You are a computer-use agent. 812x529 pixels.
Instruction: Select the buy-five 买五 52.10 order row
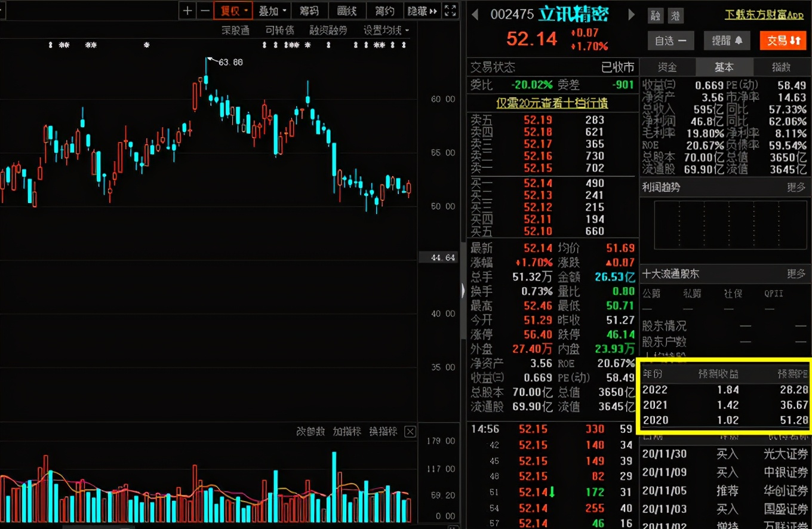(552, 231)
